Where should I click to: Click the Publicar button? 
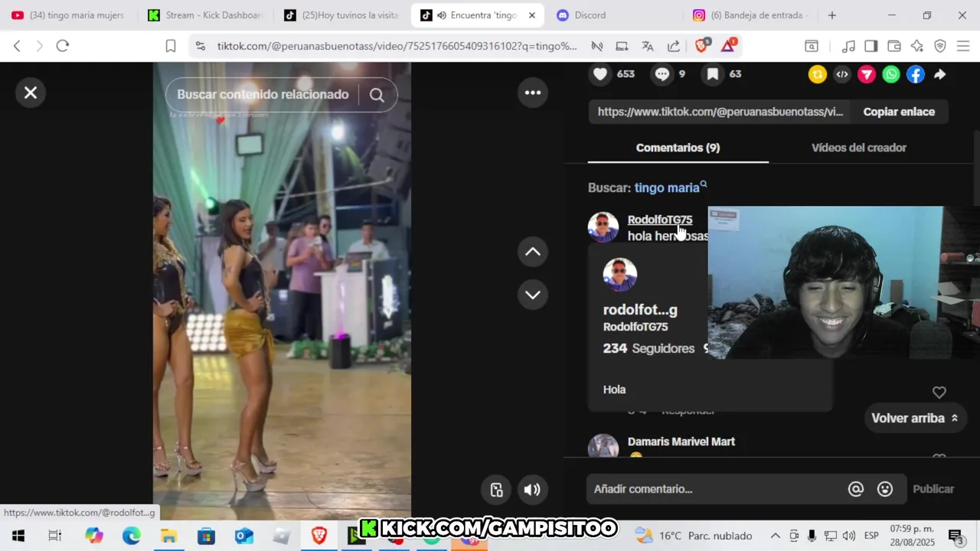pos(933,489)
